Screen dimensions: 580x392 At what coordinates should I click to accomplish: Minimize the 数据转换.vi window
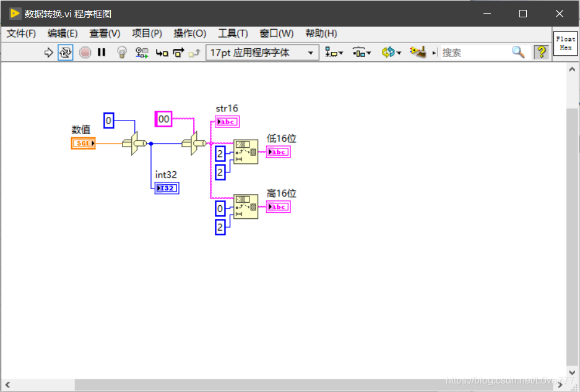pyautogui.click(x=487, y=14)
